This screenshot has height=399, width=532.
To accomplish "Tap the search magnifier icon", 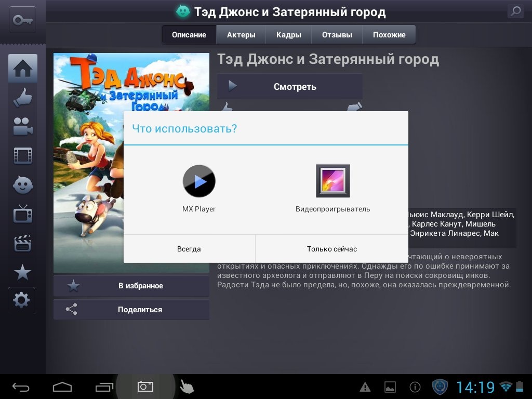I will coord(515,11).
